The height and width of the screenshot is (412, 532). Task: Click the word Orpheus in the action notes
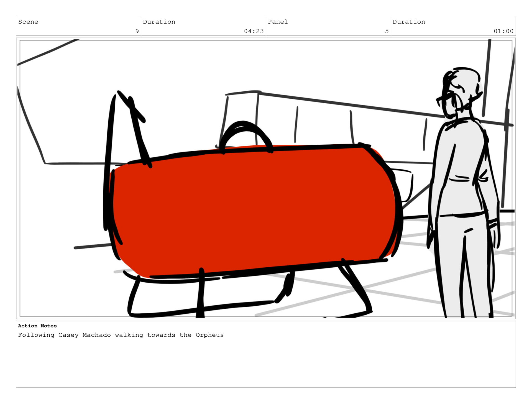pos(209,335)
